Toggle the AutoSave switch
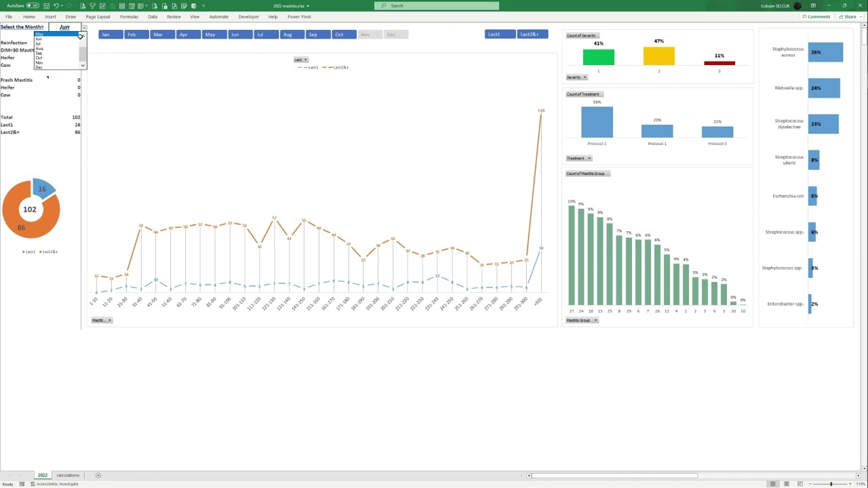The image size is (868, 488). pyautogui.click(x=33, y=6)
